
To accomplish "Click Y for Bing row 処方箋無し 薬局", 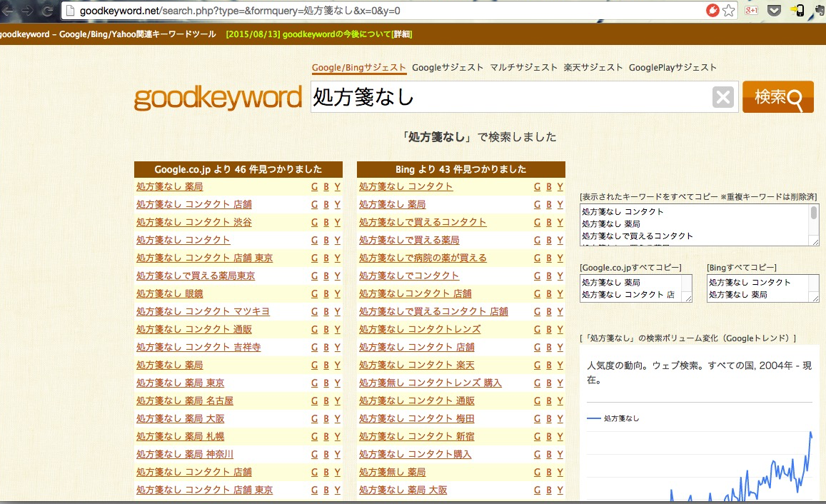I will 560,473.
